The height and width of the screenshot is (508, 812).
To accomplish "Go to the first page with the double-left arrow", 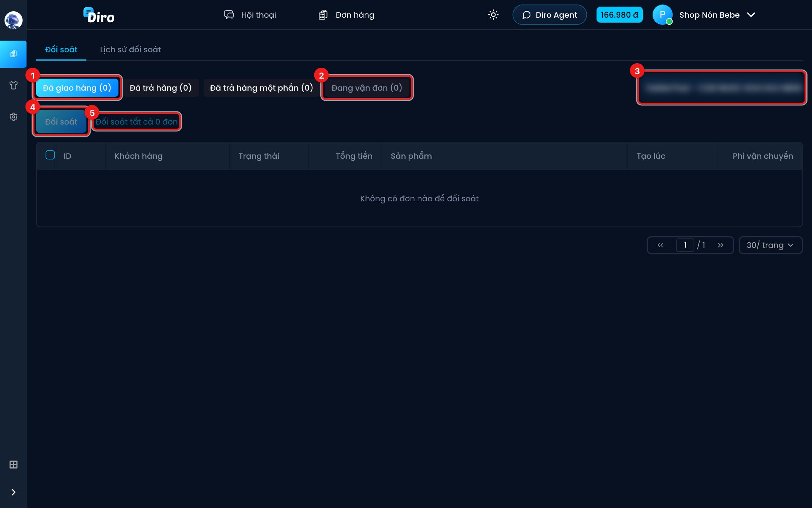I will point(661,245).
